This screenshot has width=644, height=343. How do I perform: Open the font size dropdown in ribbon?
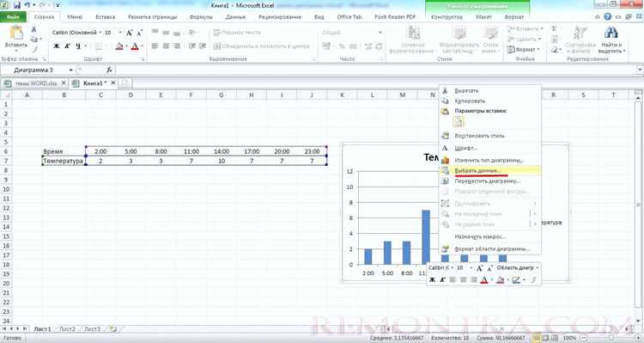tap(120, 33)
